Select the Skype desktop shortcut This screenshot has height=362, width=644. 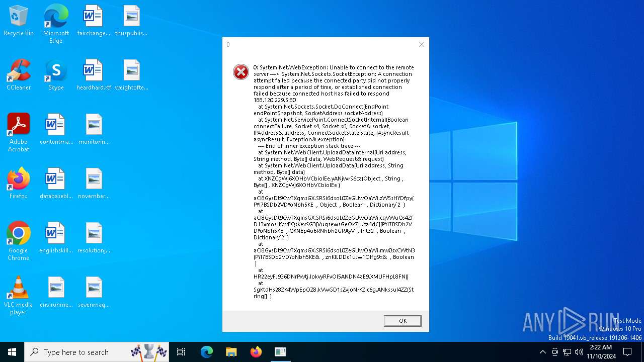(56, 75)
